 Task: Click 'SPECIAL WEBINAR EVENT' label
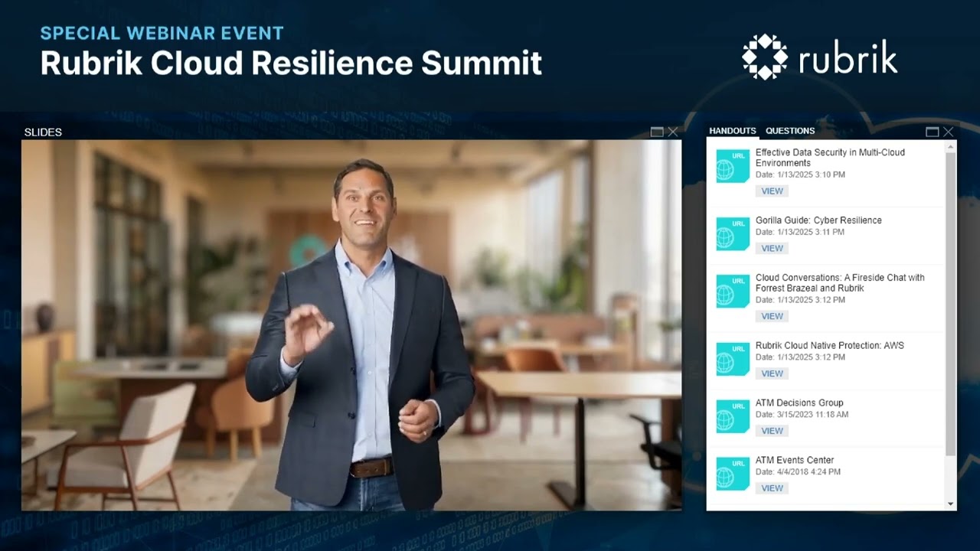point(162,33)
